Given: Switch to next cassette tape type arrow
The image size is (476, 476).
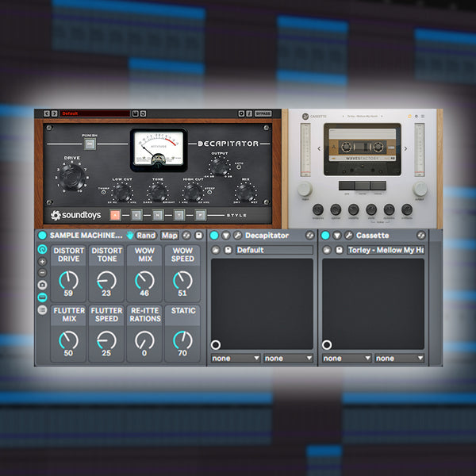Looking at the screenshot, I should coord(405,149).
